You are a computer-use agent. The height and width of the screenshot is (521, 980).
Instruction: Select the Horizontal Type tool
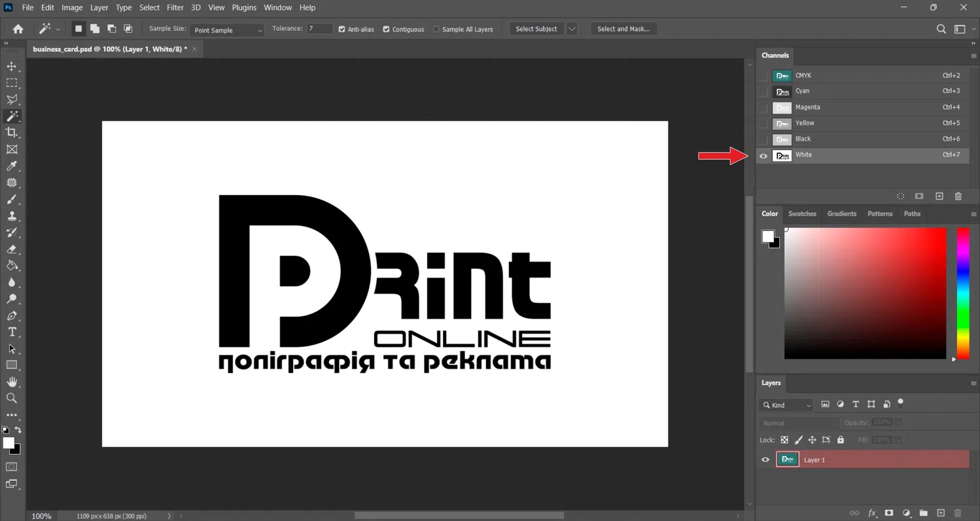coord(12,332)
